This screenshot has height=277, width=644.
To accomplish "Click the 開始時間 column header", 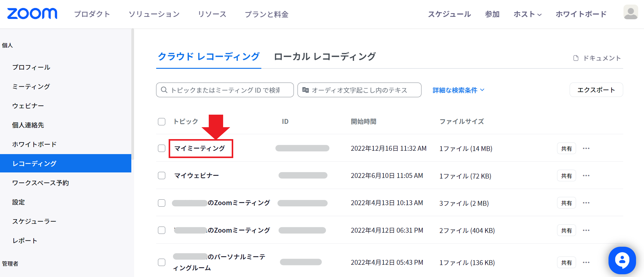I will (x=363, y=121).
